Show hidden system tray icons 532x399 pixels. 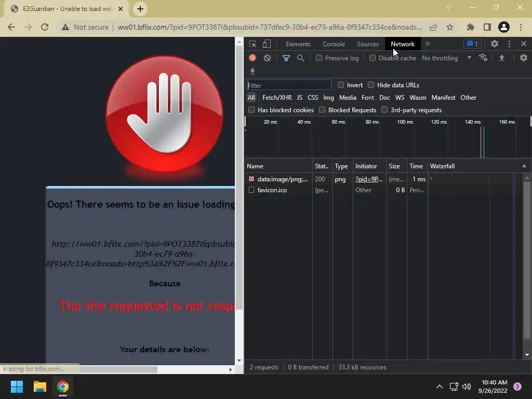point(440,387)
